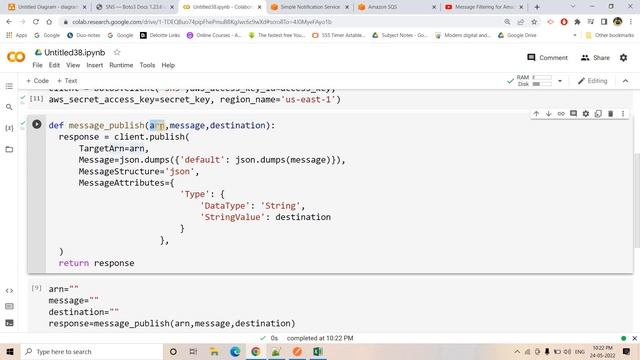Viewport: 640px width, 360px height.
Task: Add a new Code cell
Action: pyautogui.click(x=38, y=81)
